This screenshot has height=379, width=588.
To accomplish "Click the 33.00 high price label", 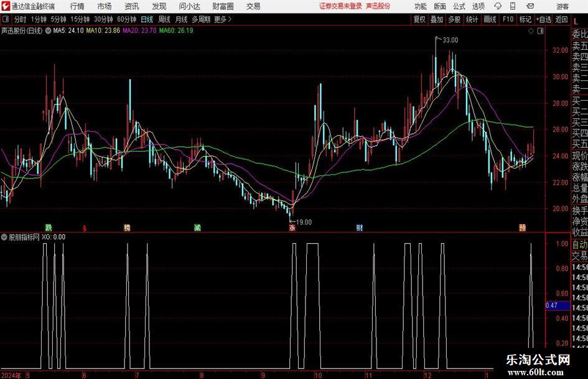I will [450, 40].
